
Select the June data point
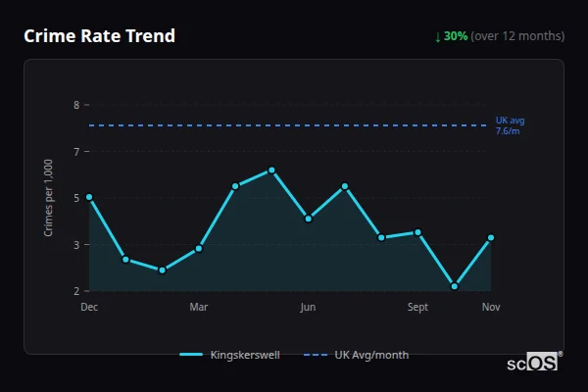(309, 219)
